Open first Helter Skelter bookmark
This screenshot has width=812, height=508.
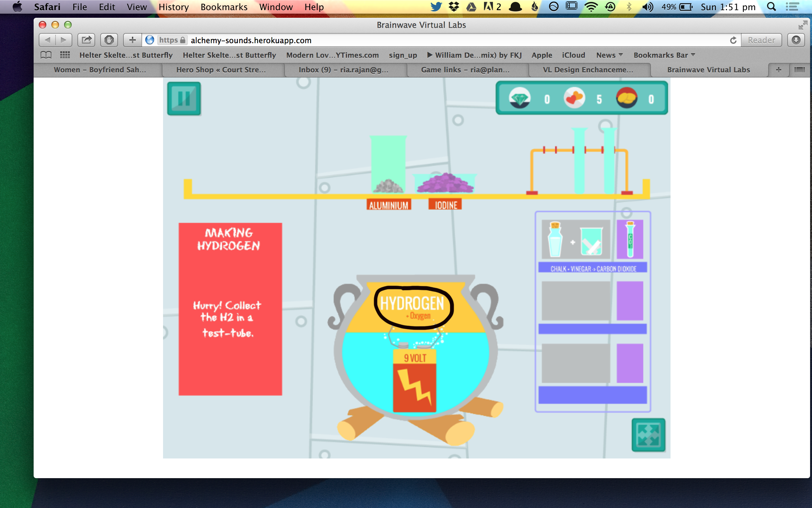(x=126, y=55)
